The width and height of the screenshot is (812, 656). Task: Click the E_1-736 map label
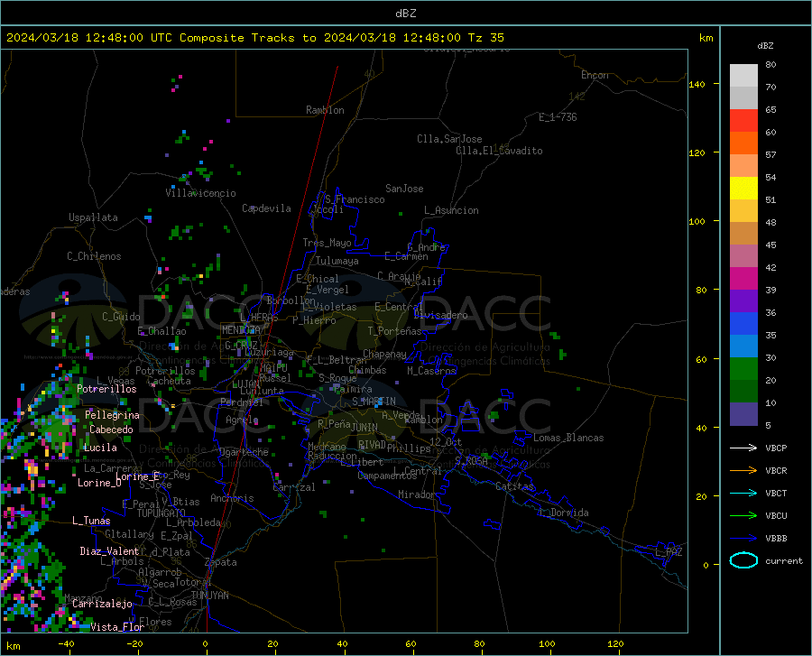pyautogui.click(x=558, y=117)
